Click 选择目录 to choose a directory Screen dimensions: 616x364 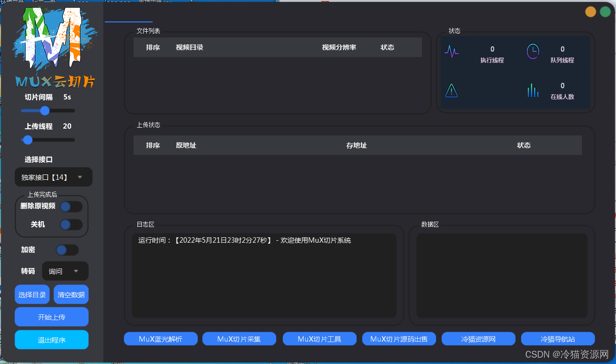(x=32, y=294)
